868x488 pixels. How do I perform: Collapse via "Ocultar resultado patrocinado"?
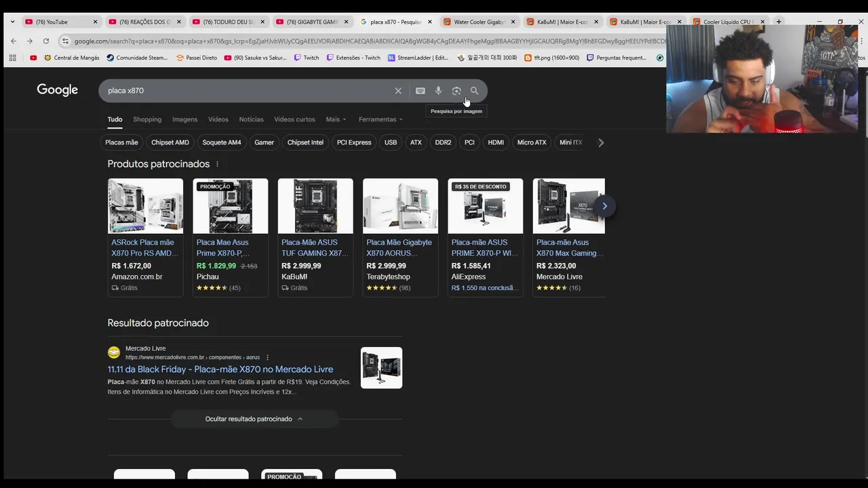pos(254,419)
